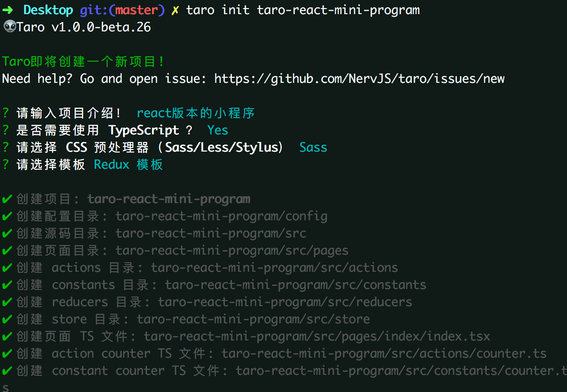Screen dimensions: 567x392
Task: Click the question mark before 请选择 CSS 预处理器
Action: pos(6,147)
